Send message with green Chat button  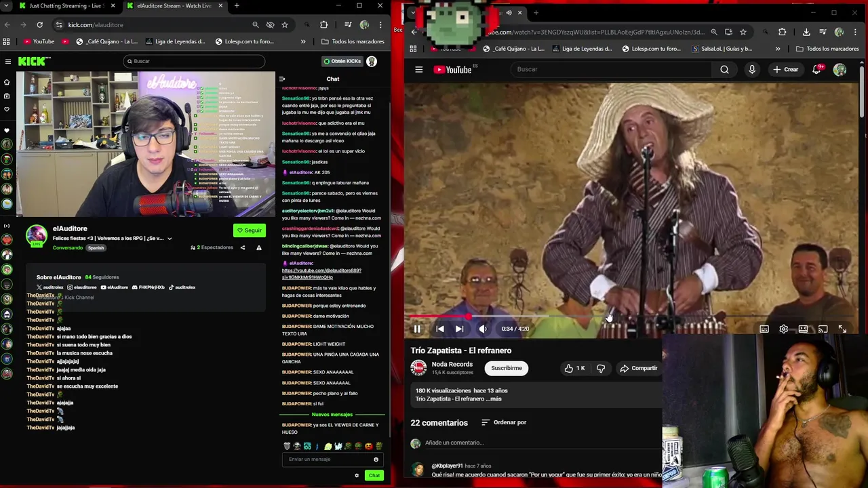pyautogui.click(x=374, y=475)
